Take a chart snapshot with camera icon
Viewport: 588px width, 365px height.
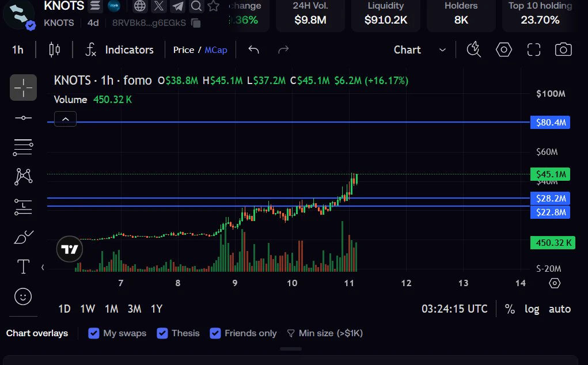(563, 50)
